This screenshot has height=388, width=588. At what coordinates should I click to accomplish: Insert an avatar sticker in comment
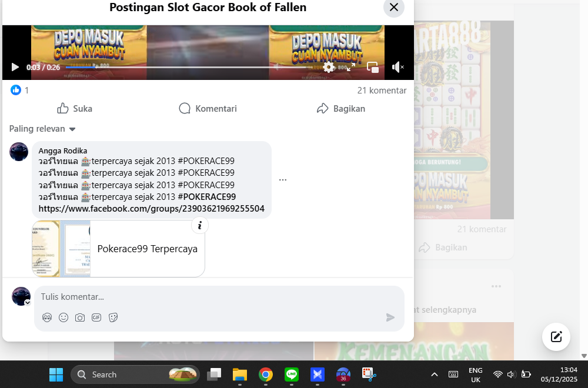click(47, 317)
